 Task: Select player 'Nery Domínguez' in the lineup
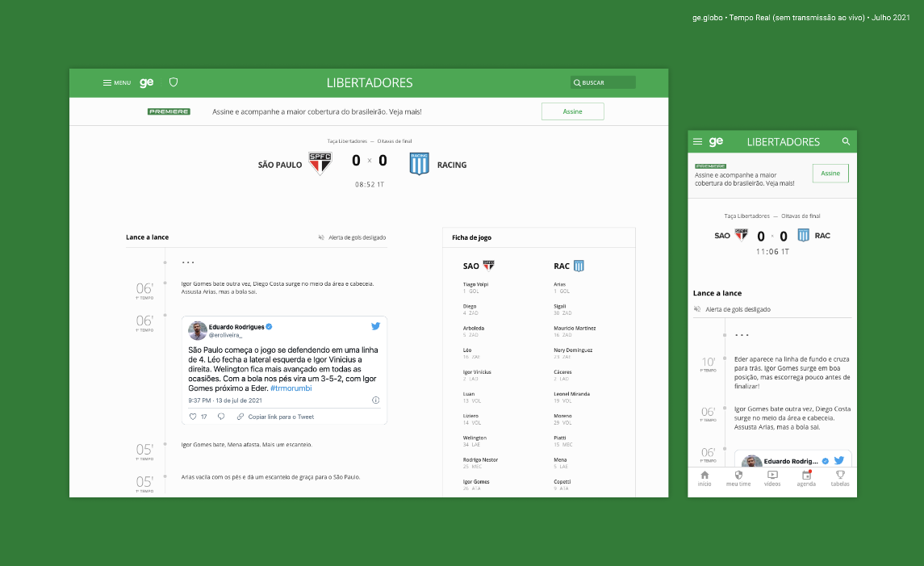click(573, 350)
